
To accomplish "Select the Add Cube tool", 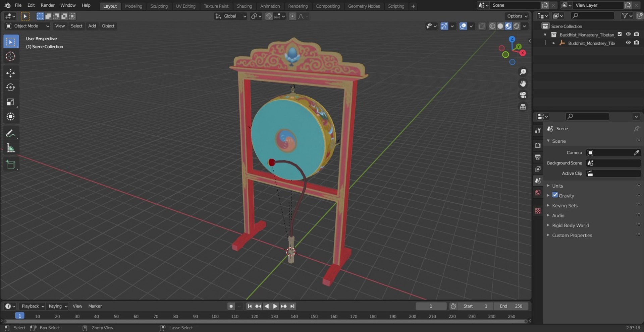I will pyautogui.click(x=11, y=164).
